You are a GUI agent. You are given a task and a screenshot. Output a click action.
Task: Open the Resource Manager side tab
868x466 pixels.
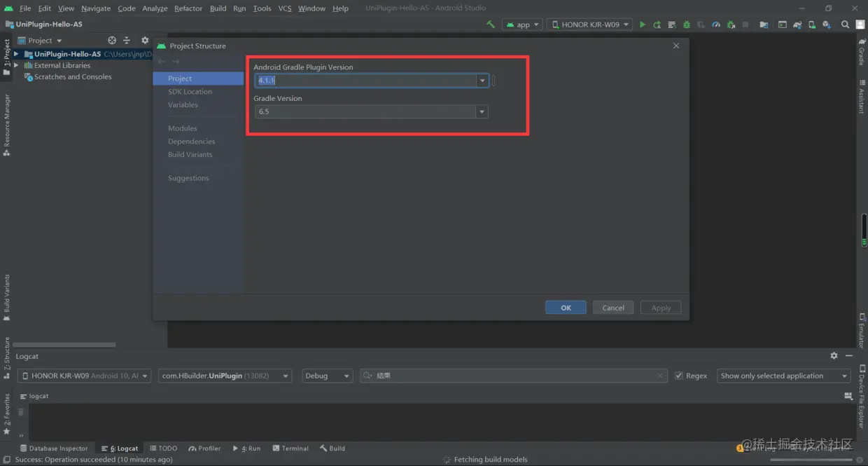[7, 125]
